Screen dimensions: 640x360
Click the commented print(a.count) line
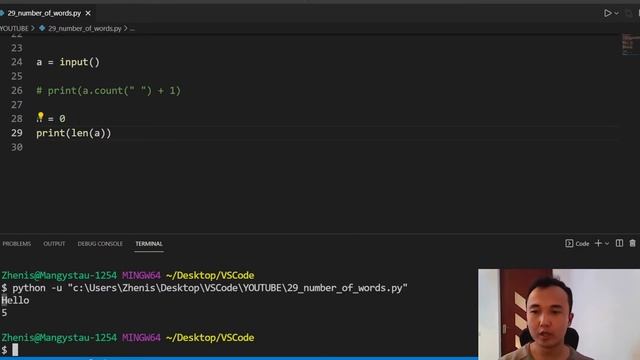tap(108, 91)
